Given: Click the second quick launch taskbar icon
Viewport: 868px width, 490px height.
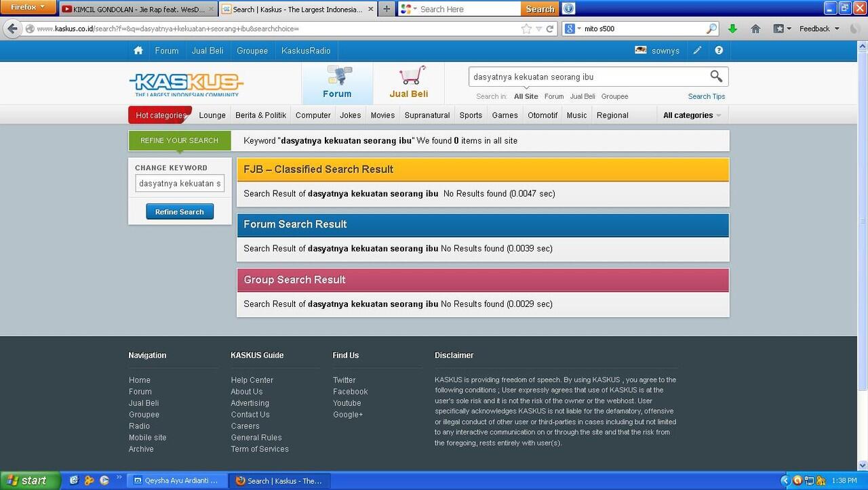Looking at the screenshot, I should 90,481.
